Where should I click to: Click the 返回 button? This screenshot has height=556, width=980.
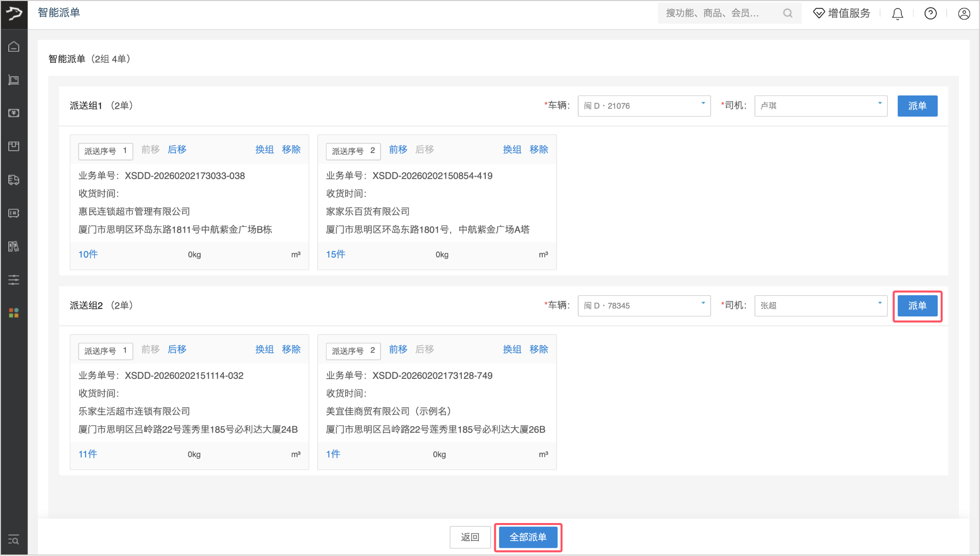470,537
